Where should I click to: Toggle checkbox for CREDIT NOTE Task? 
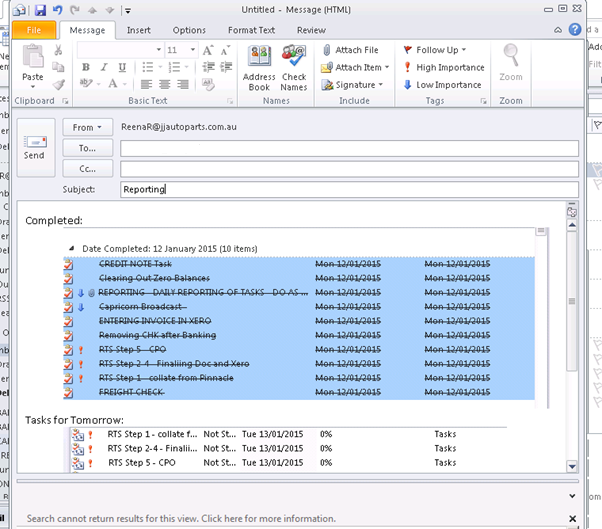(68, 264)
